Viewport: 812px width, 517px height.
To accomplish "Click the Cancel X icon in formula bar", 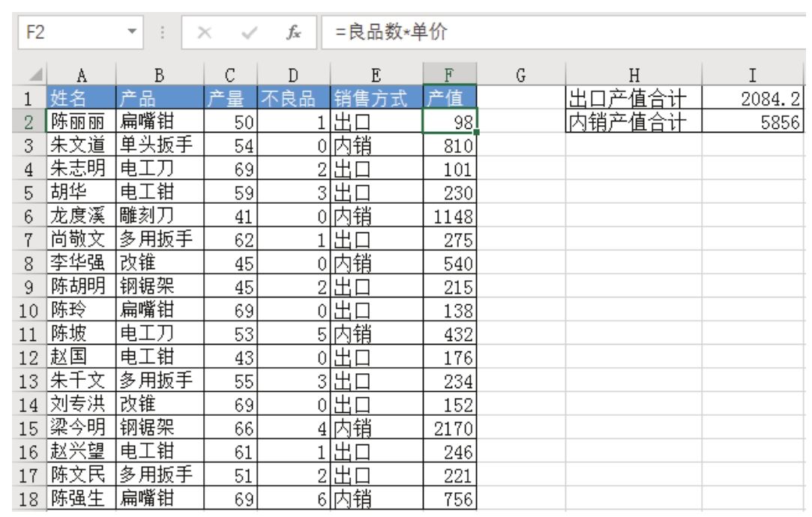I will pos(202,33).
